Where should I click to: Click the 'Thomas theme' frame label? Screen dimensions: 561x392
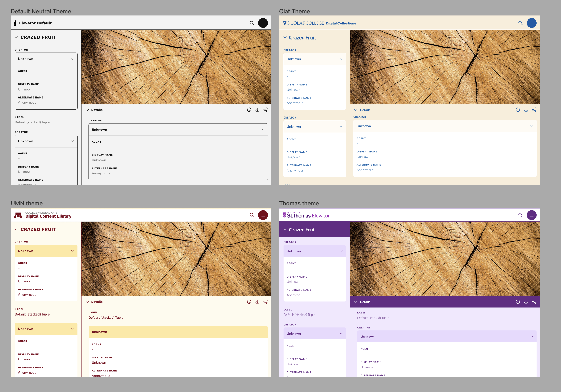[x=299, y=203]
